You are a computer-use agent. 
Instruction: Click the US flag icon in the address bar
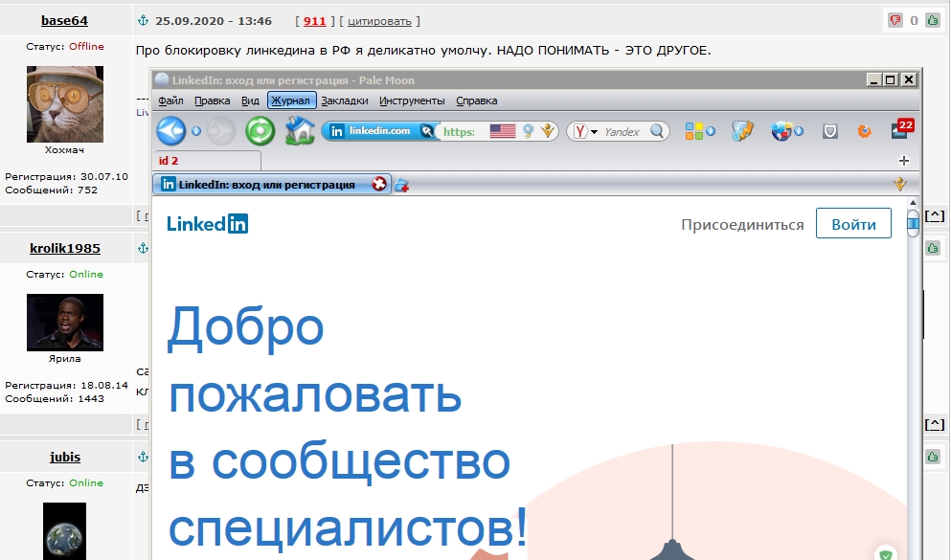(502, 131)
